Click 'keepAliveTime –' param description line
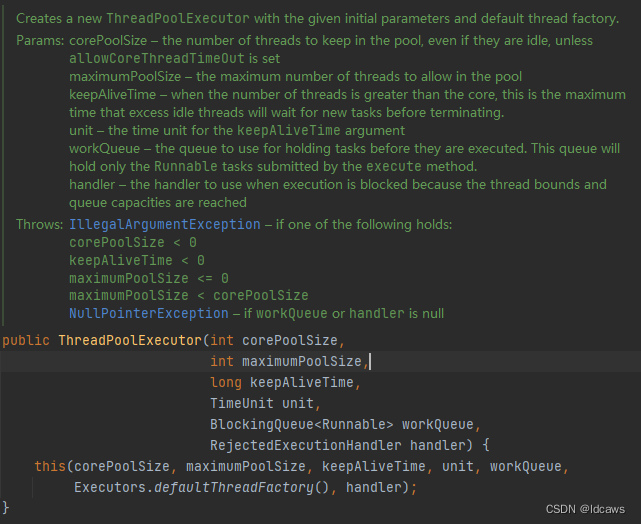641x524 pixels. click(347, 94)
